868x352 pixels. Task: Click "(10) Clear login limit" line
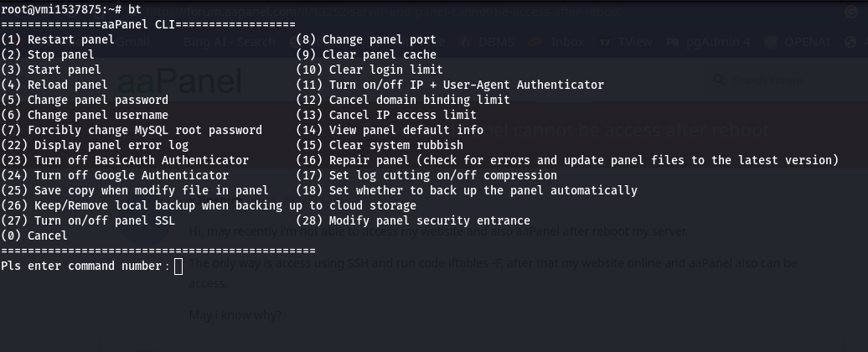pyautogui.click(x=369, y=70)
